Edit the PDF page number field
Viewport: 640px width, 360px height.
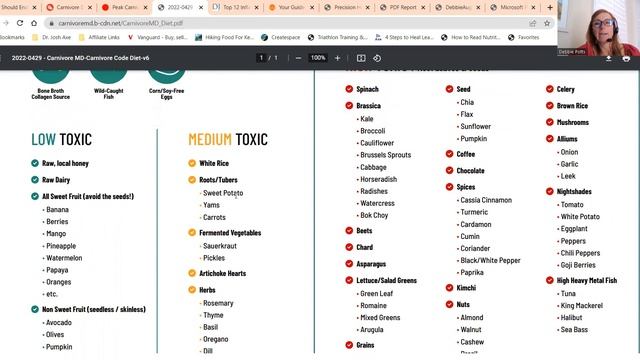click(x=261, y=58)
